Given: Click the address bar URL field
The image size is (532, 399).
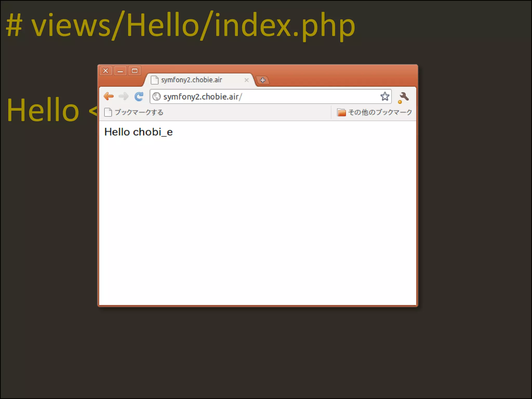Looking at the screenshot, I should tap(270, 97).
